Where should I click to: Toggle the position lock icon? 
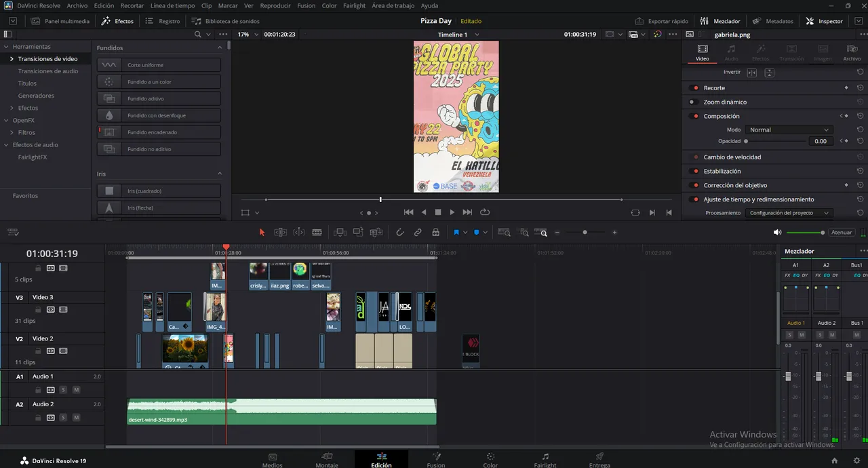[435, 232]
